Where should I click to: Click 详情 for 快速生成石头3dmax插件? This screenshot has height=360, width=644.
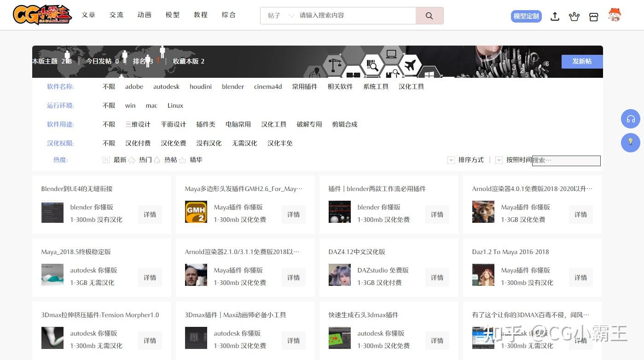pyautogui.click(x=437, y=341)
